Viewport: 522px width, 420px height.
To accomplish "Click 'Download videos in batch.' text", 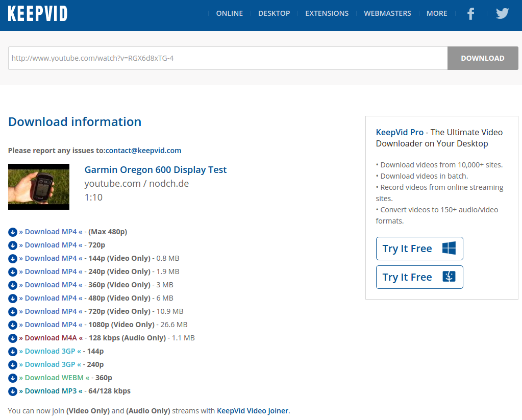I will pyautogui.click(x=424, y=176).
